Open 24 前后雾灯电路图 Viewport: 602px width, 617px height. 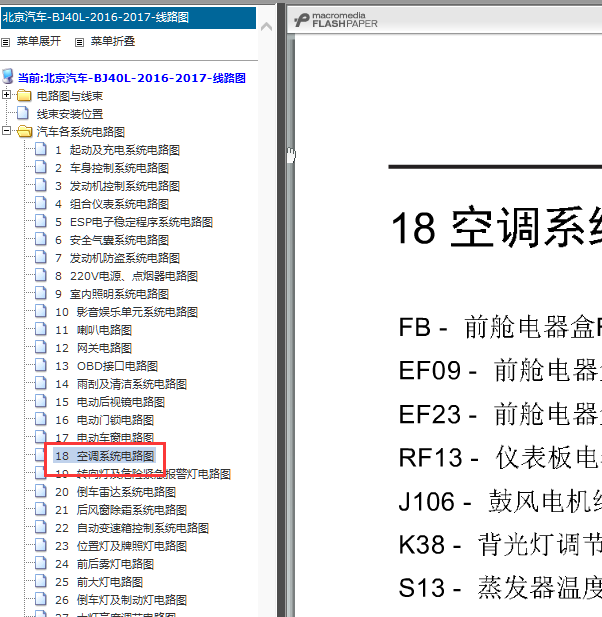[105, 564]
